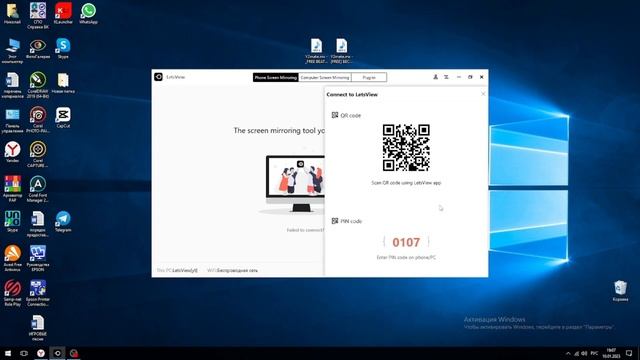Image resolution: width=640 pixels, height=360 pixels.
Task: Click the 'Failed to connect?' link
Action: point(305,230)
